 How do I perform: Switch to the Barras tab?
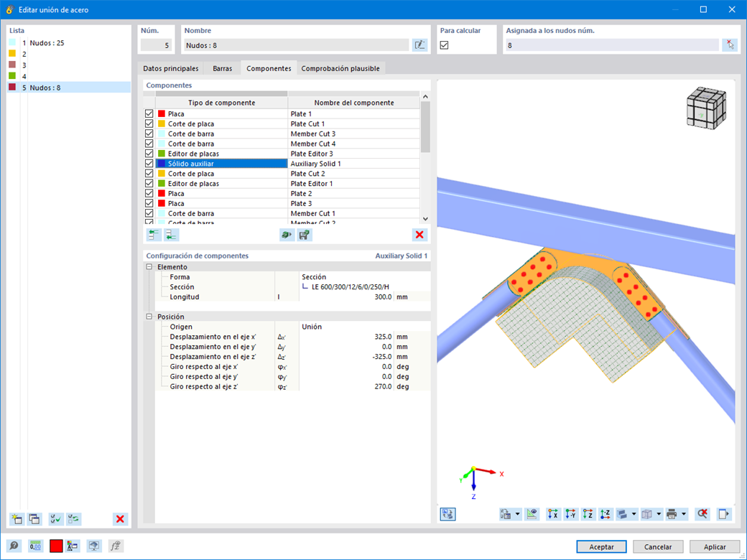coord(223,69)
